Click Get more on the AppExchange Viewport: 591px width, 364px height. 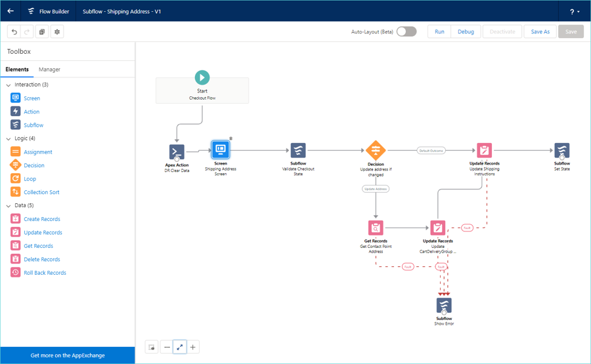(68, 355)
